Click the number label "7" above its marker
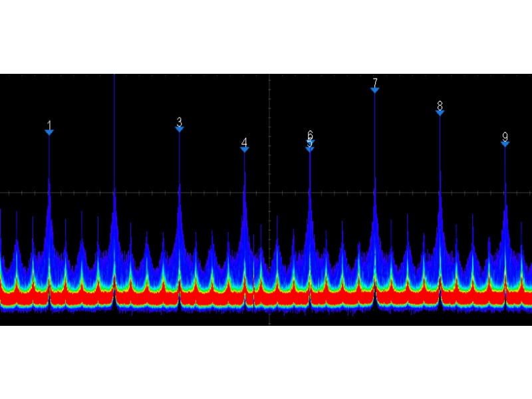Image resolution: width=532 pixels, height=399 pixels. click(x=375, y=82)
